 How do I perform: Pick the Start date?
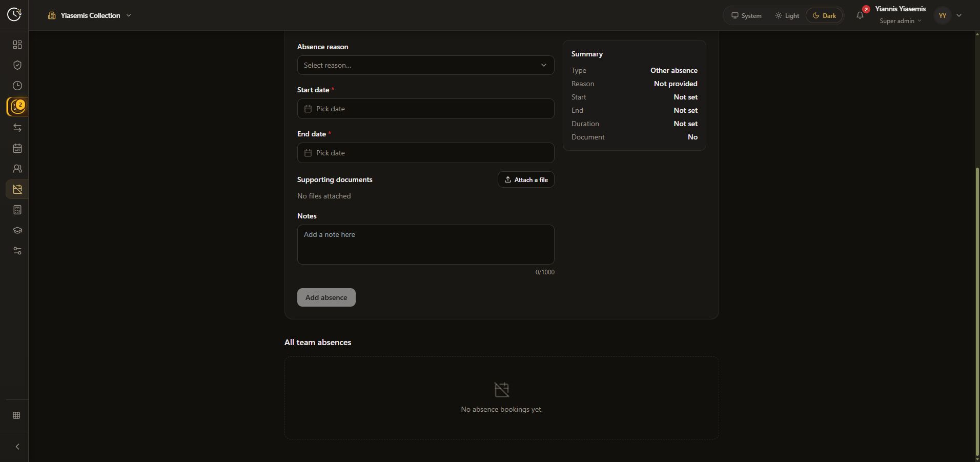coord(425,109)
